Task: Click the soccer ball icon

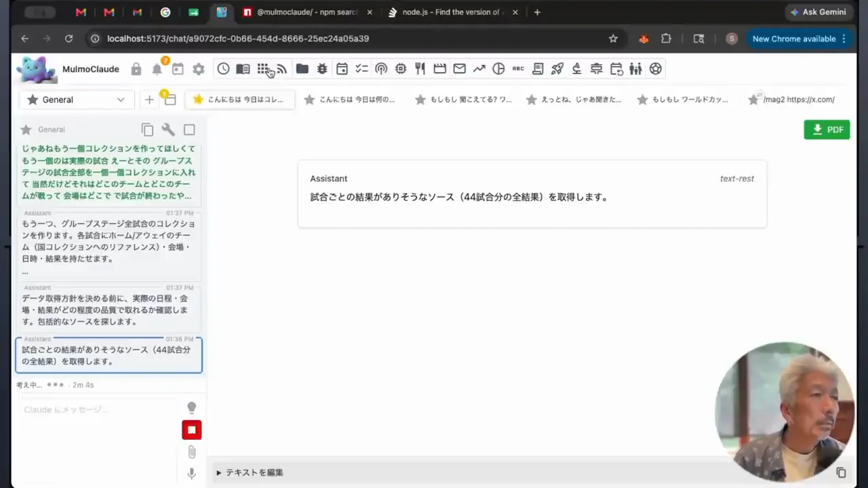Action: point(655,68)
